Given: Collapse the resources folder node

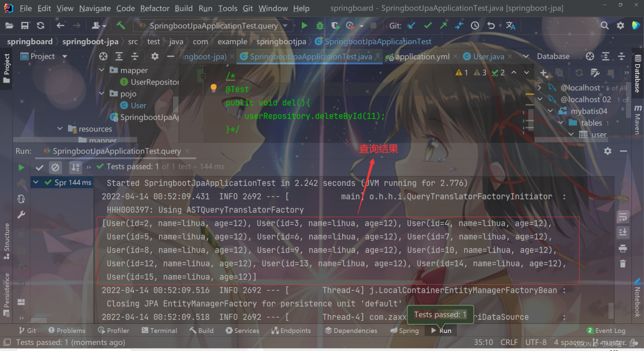Looking at the screenshot, I should (x=60, y=129).
